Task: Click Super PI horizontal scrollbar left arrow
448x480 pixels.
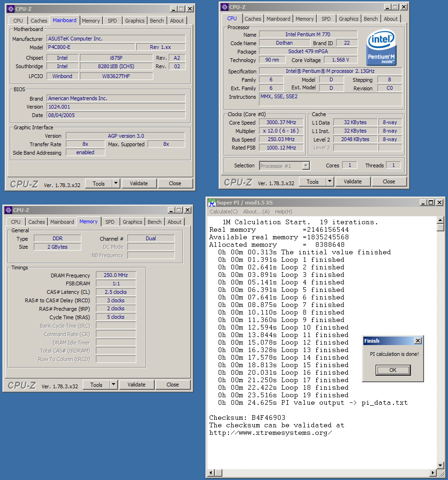Action: coord(211,473)
